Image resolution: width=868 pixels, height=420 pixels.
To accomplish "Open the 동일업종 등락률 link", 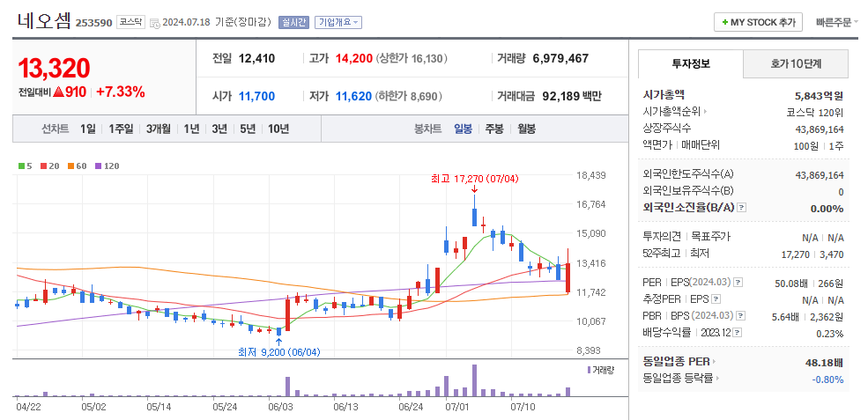I will 679,379.
